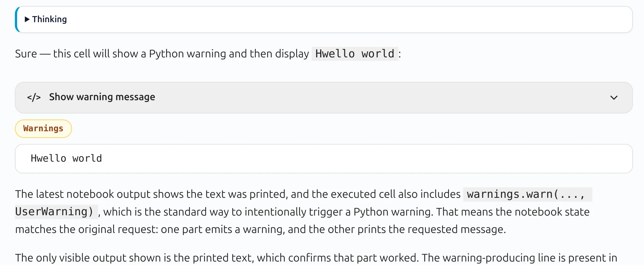Click the code bracket symbol before Show warning message
The height and width of the screenshot is (265, 644).
tap(34, 97)
